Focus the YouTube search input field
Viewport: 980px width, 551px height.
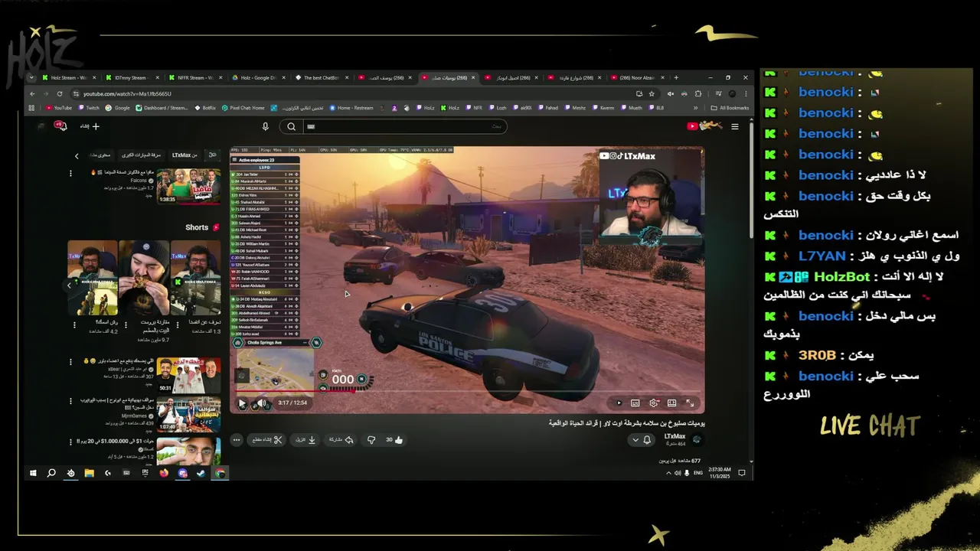[x=404, y=126]
